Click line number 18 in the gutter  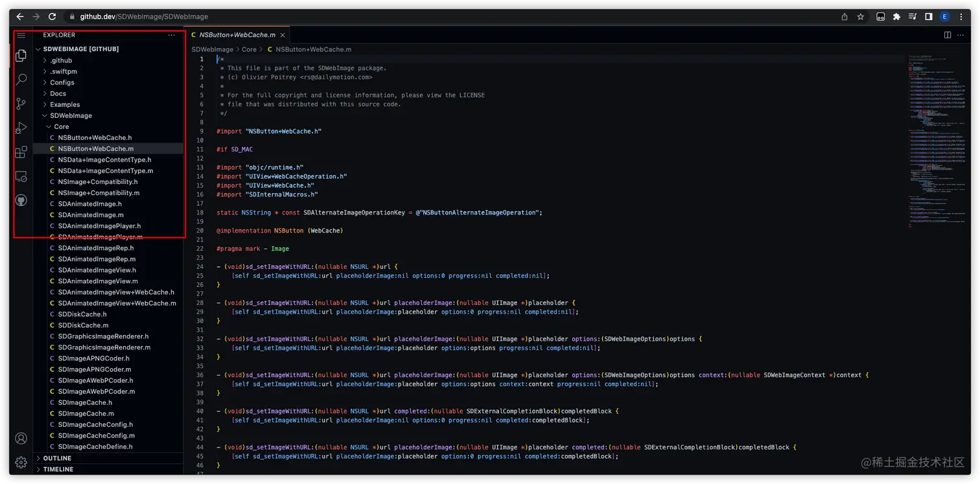(200, 213)
